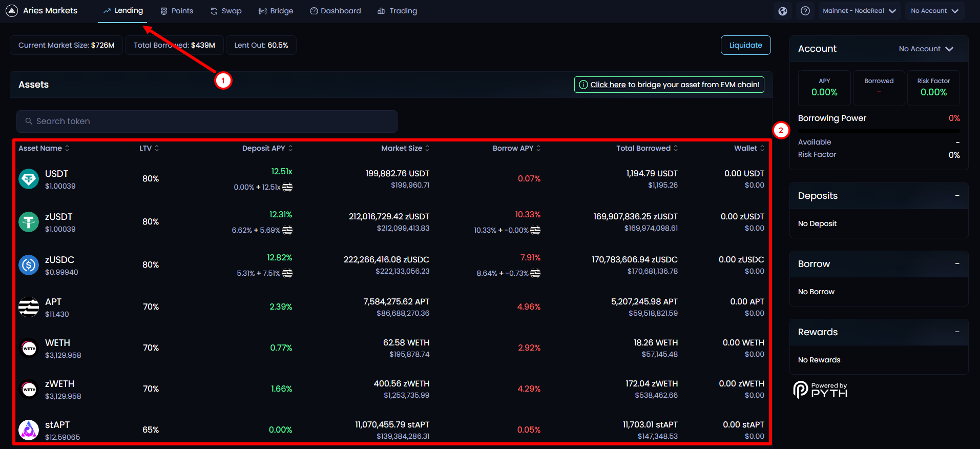Sort by Wallet column

[x=749, y=148]
